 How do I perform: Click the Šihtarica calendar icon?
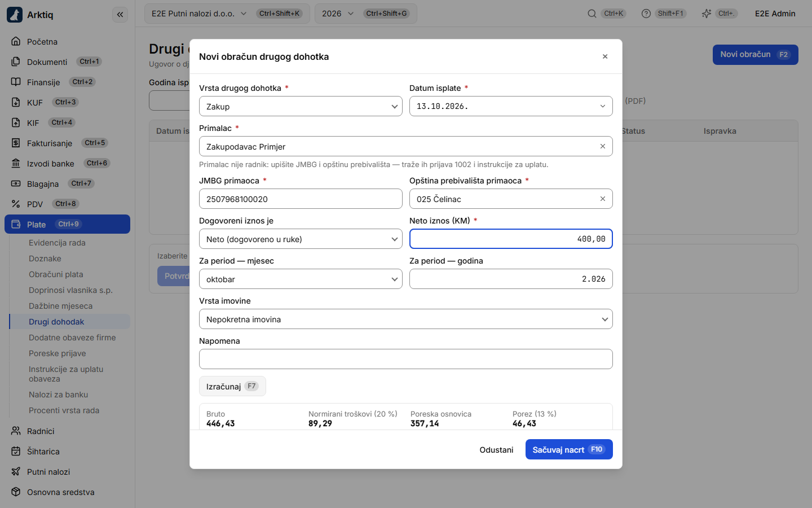pos(16,451)
